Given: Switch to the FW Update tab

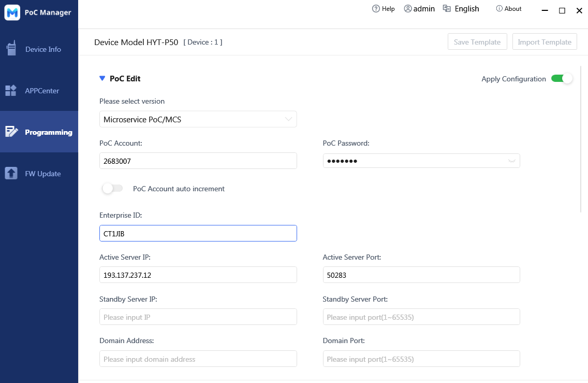Looking at the screenshot, I should point(43,174).
